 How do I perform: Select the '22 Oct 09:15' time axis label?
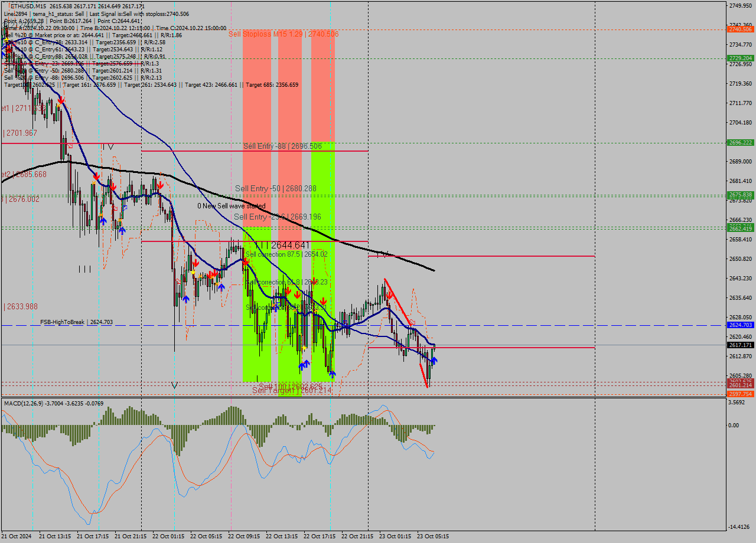tap(244, 537)
